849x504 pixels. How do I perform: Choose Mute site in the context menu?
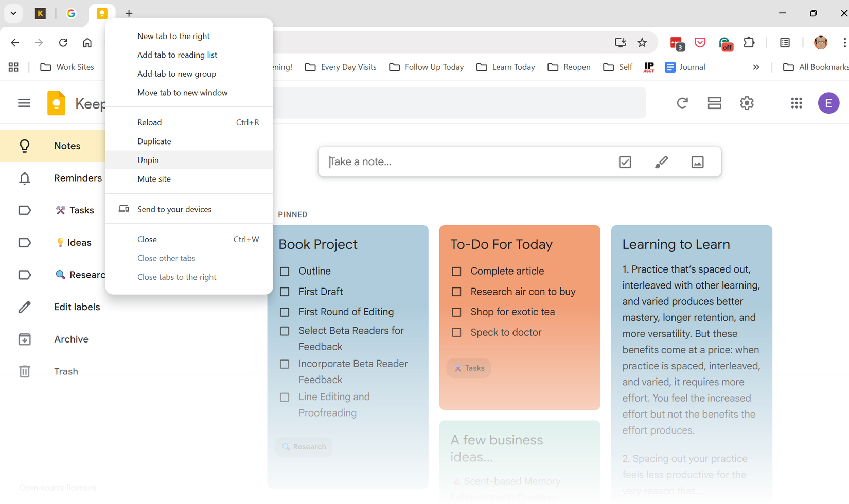tap(154, 178)
